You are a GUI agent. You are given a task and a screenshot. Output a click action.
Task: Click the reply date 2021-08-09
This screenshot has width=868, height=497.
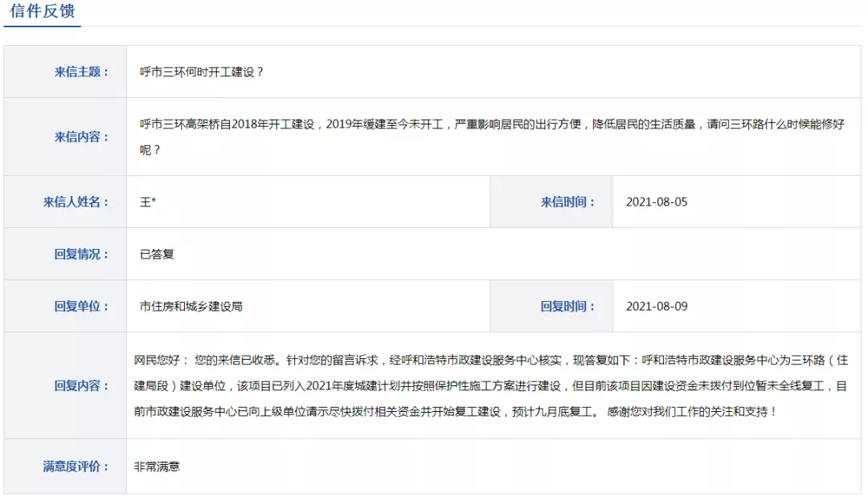coord(657,306)
